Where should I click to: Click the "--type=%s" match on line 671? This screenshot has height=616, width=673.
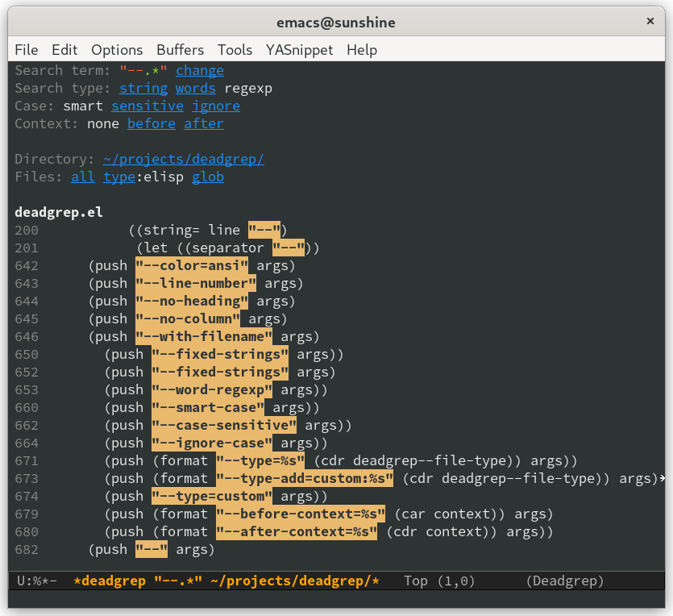[x=260, y=460]
